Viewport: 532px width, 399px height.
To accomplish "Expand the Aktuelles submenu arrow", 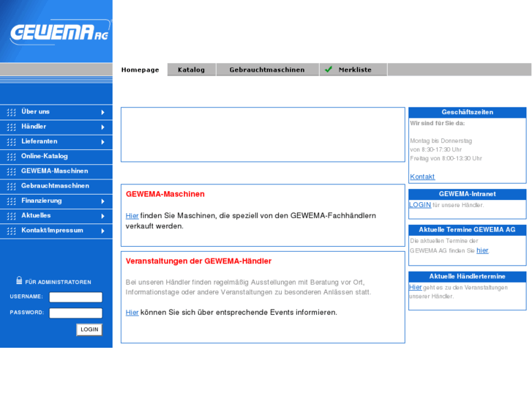I will pyautogui.click(x=102, y=216).
